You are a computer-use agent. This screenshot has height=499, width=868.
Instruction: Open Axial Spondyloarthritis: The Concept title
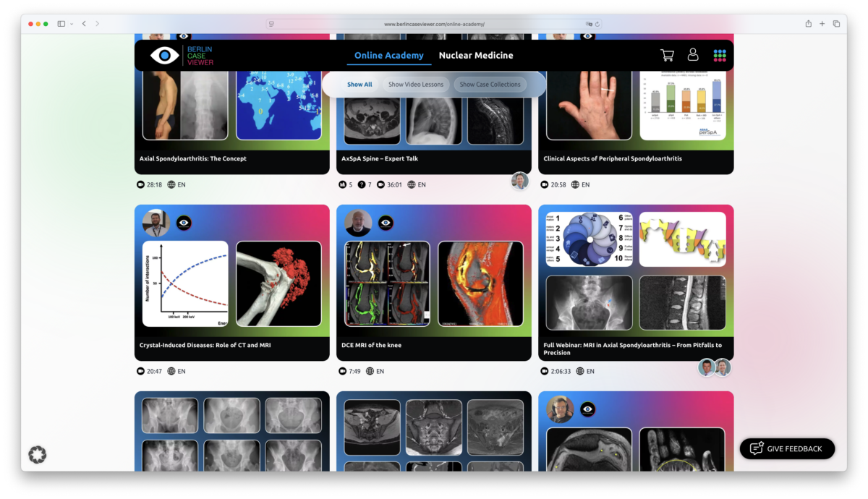tap(193, 158)
